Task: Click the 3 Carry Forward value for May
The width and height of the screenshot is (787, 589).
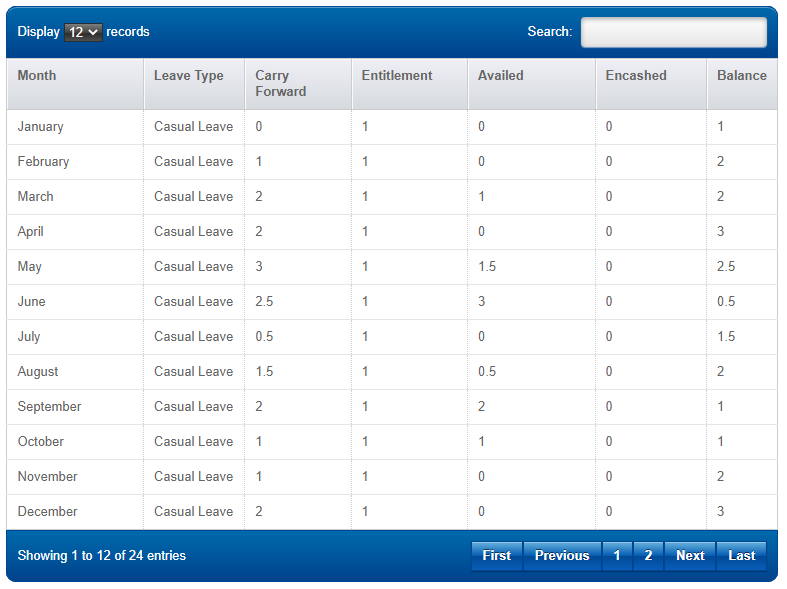Action: coord(258,266)
